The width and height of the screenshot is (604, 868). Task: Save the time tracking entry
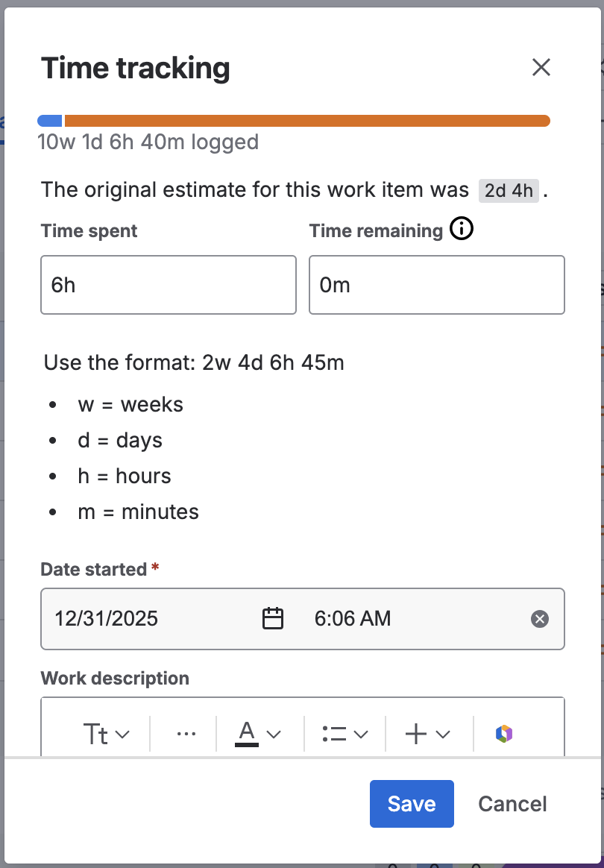tap(412, 803)
